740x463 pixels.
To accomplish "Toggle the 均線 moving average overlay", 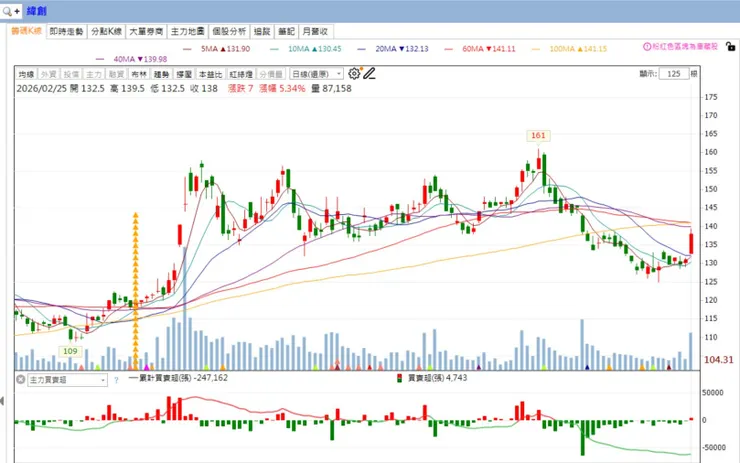I will (x=26, y=75).
